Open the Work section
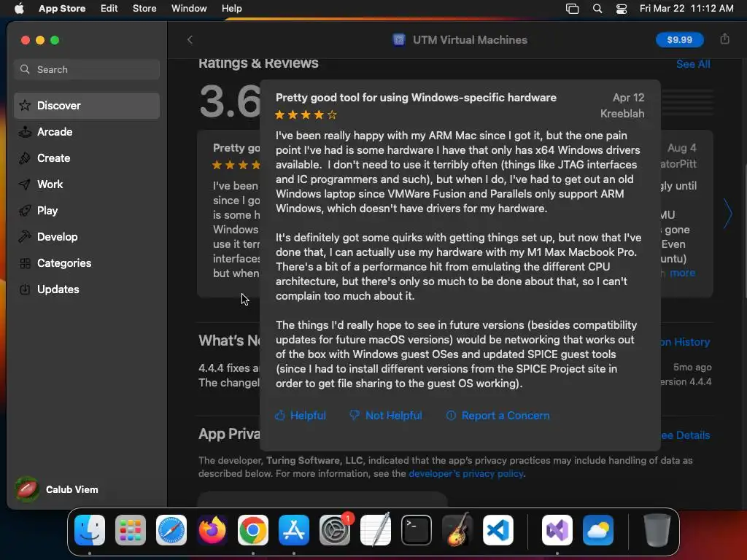Viewport: 747px width, 560px height. 87,184
